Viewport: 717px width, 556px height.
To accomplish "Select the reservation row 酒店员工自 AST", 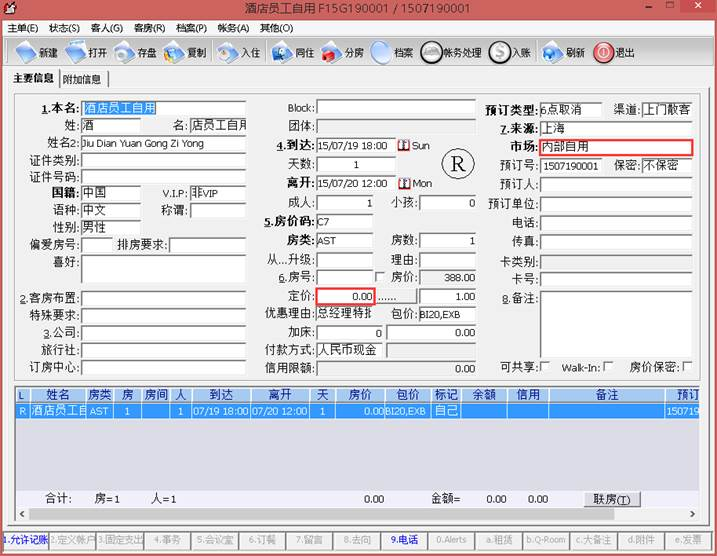I will click(x=358, y=411).
